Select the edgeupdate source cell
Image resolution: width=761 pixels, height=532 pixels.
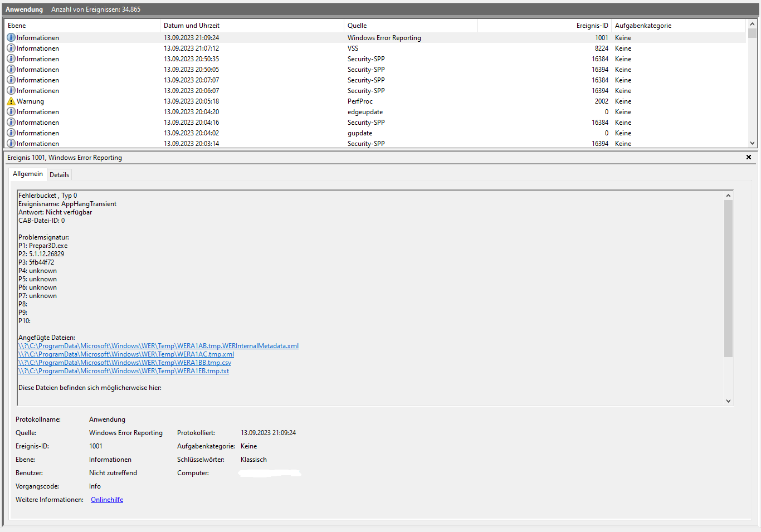click(365, 112)
